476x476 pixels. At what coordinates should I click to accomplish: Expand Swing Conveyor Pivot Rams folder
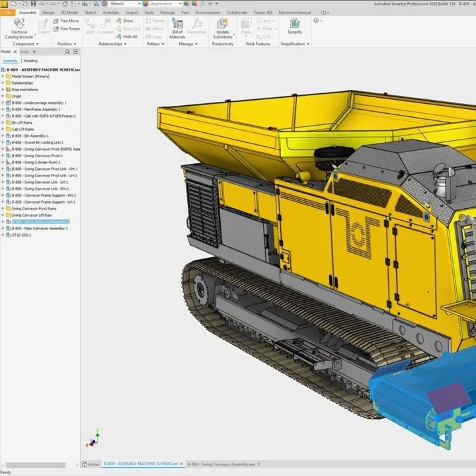pos(3,208)
